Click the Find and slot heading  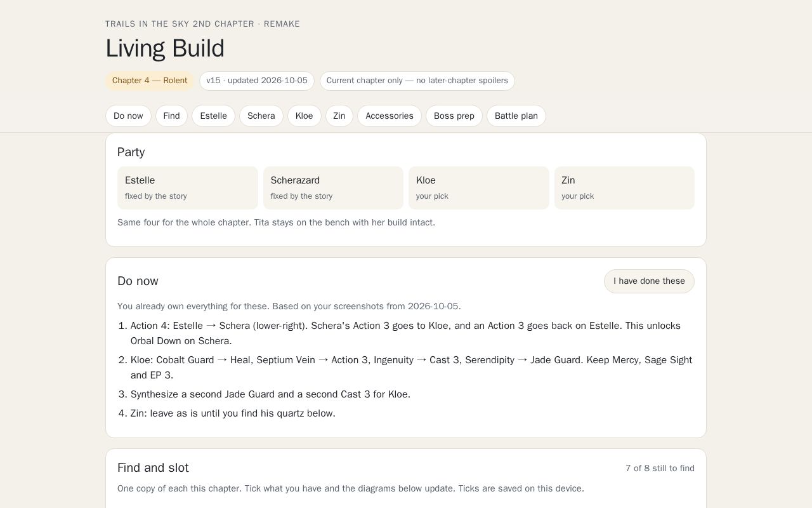[153, 468]
